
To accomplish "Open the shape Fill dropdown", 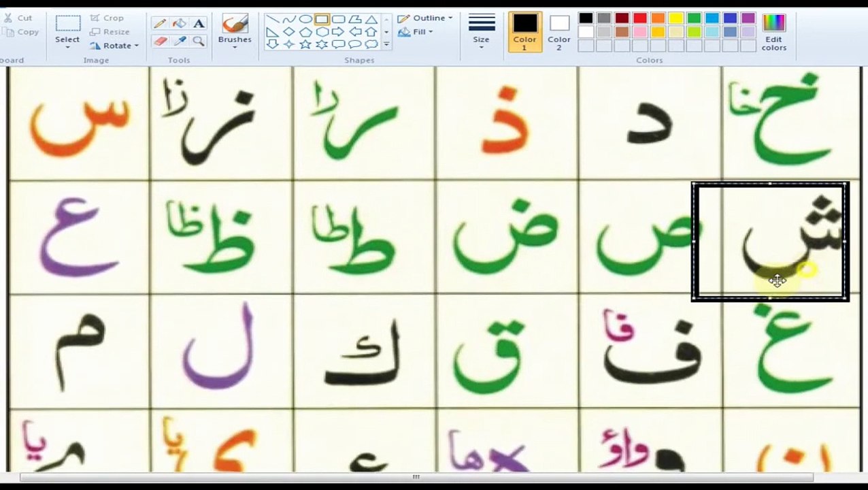I will (x=415, y=32).
